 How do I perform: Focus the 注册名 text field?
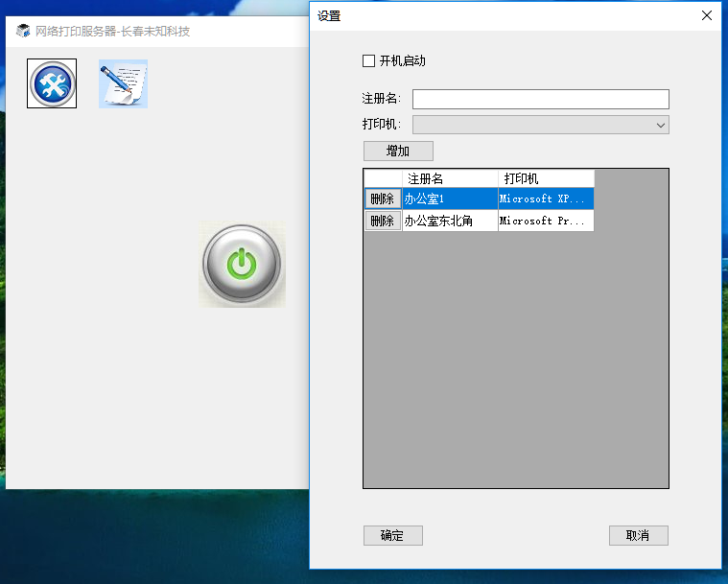point(540,99)
